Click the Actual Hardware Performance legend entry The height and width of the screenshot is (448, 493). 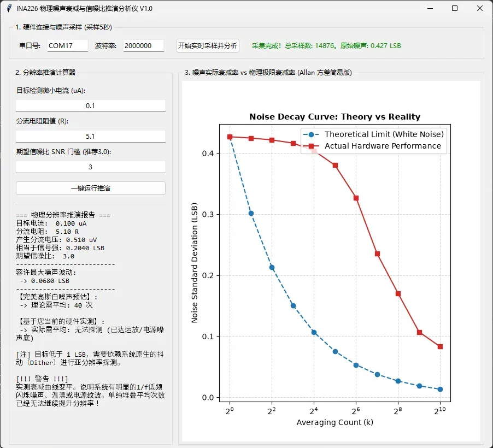373,146
